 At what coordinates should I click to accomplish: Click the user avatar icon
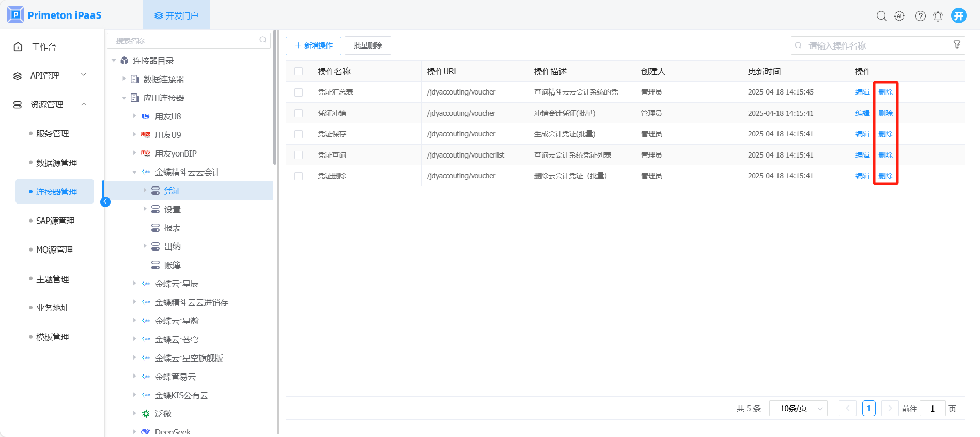tap(959, 15)
